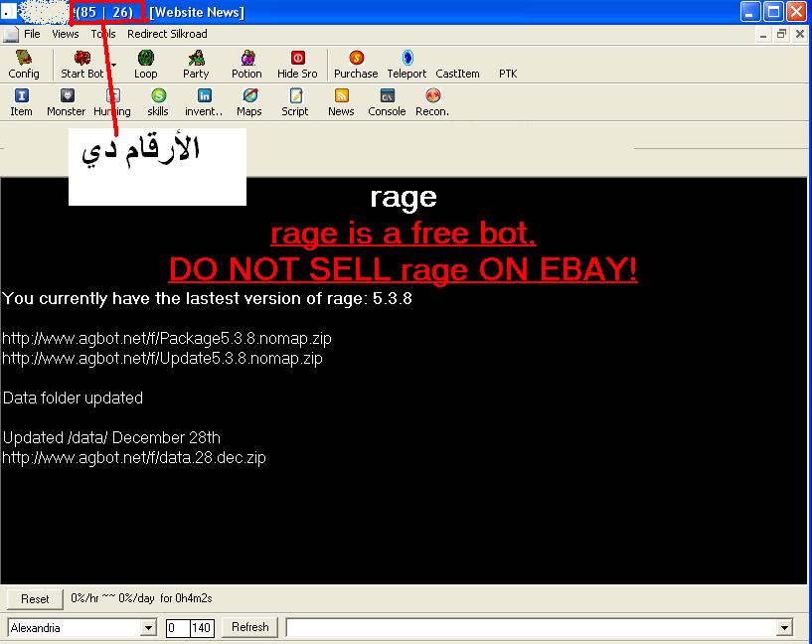Expand the Alexandria town dropdown
Viewport: 812px width, 644px height.
pos(148,628)
